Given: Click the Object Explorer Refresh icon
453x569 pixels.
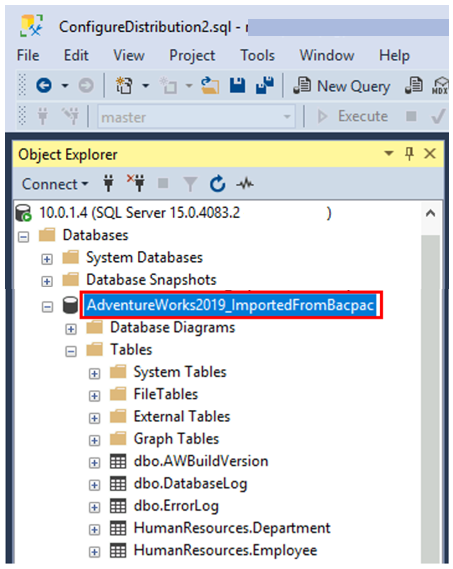Looking at the screenshot, I should click(x=217, y=183).
